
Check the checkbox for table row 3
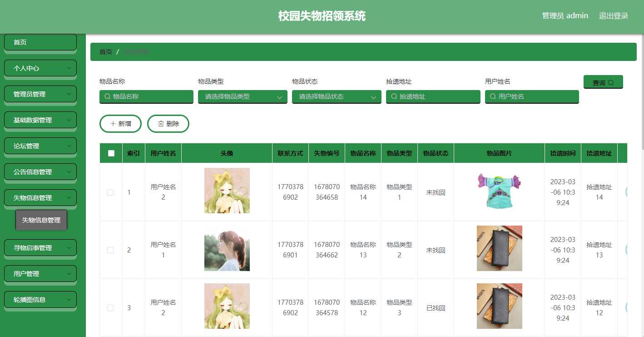tap(110, 308)
